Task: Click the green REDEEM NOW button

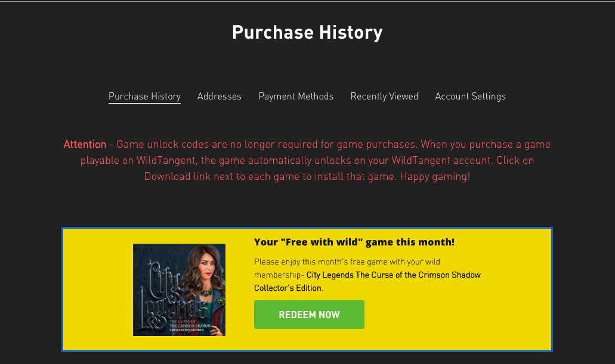Action: click(x=309, y=315)
